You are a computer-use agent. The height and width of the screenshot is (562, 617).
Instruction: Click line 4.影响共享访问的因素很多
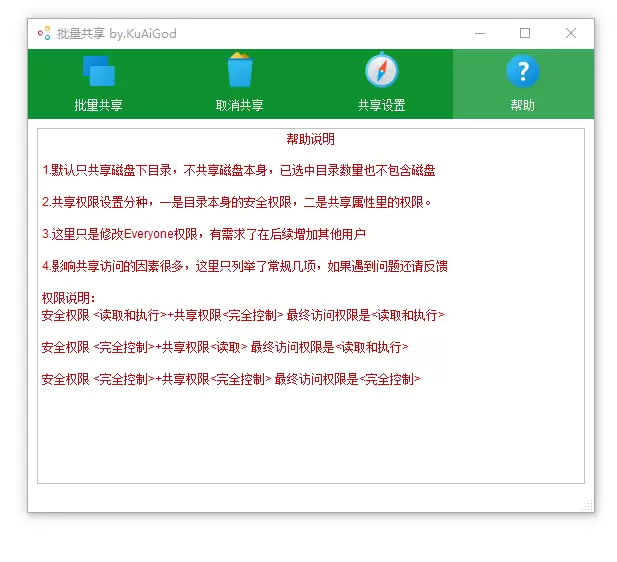tap(245, 266)
